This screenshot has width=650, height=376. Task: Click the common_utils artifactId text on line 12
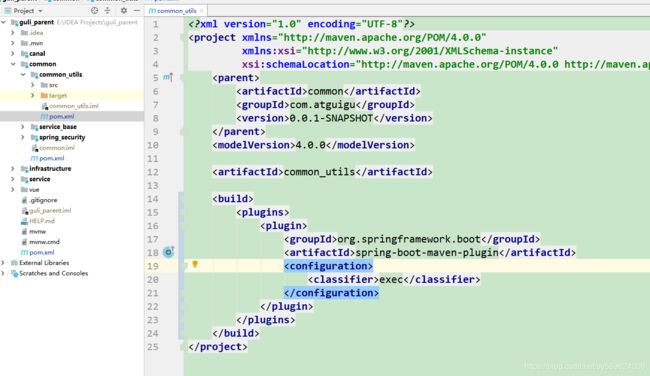(x=319, y=172)
